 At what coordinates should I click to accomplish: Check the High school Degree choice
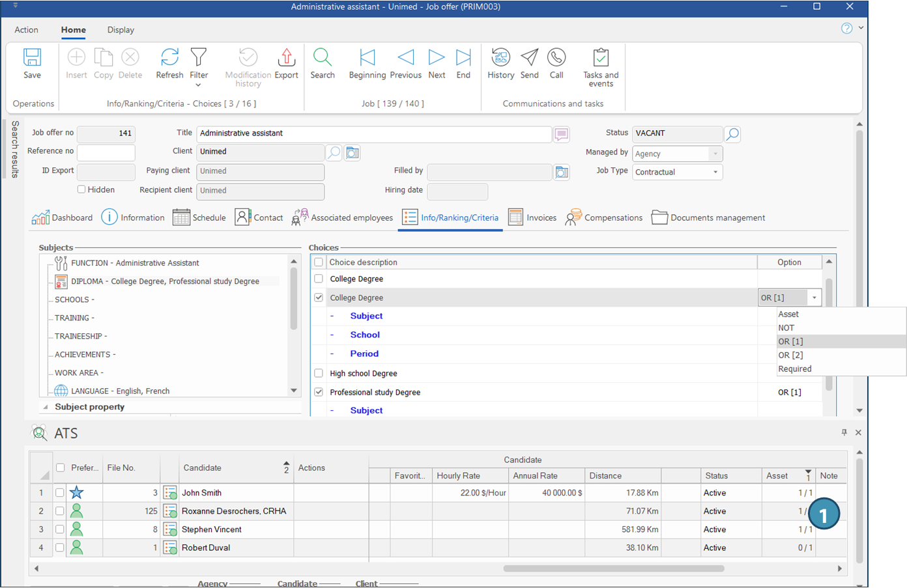pyautogui.click(x=319, y=373)
